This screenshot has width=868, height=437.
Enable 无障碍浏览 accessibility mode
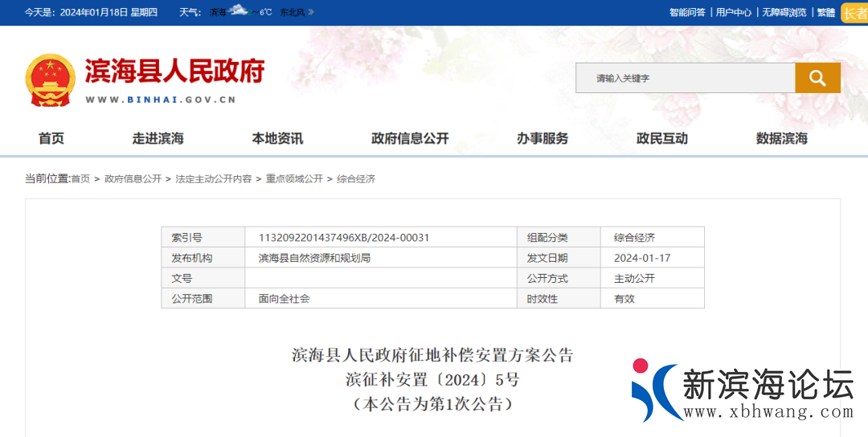tap(784, 12)
